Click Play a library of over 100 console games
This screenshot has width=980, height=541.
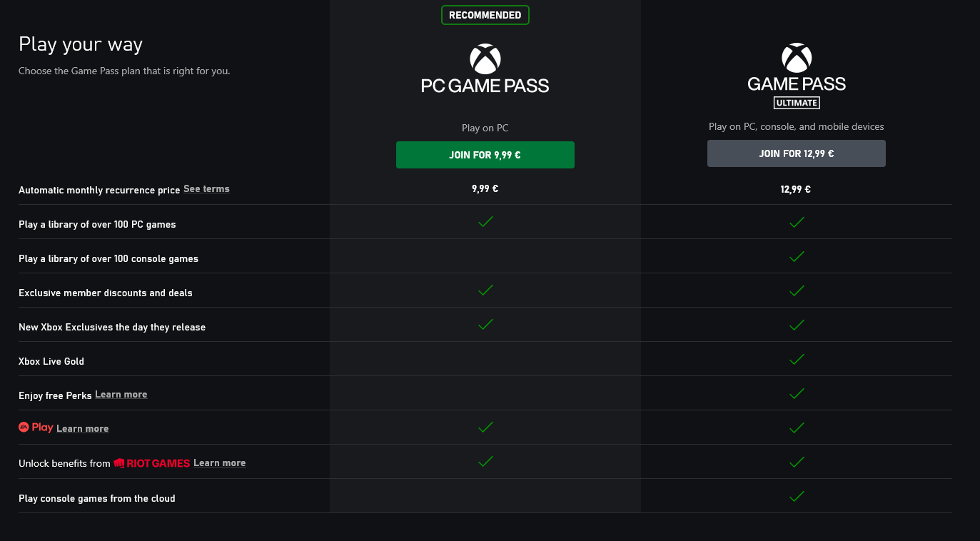click(108, 259)
